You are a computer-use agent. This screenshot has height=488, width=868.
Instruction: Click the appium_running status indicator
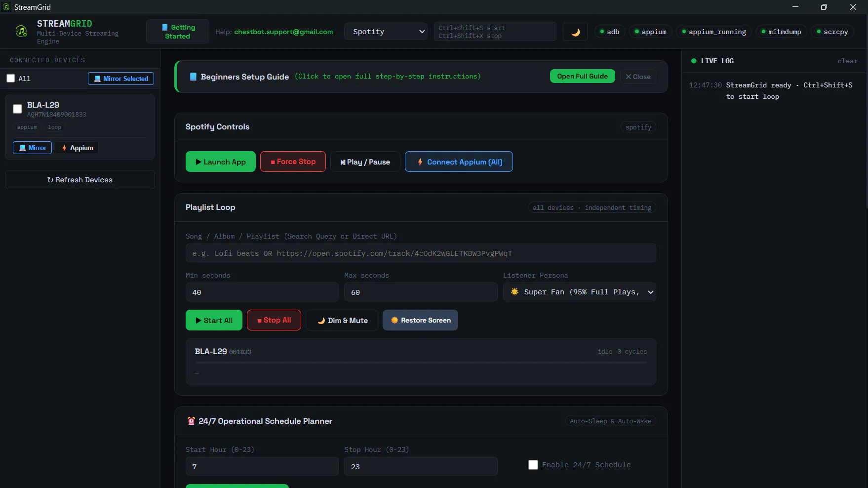pyautogui.click(x=714, y=32)
